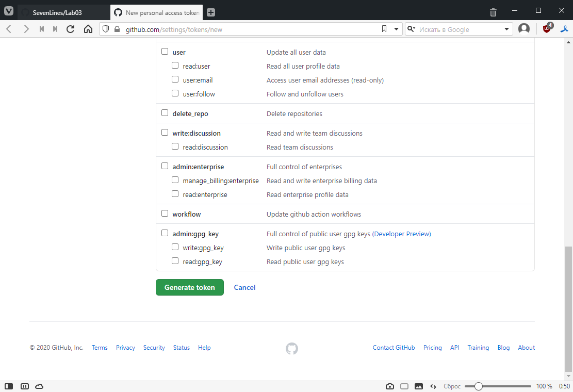Open the API footer link
The height and width of the screenshot is (392, 573).
point(454,348)
